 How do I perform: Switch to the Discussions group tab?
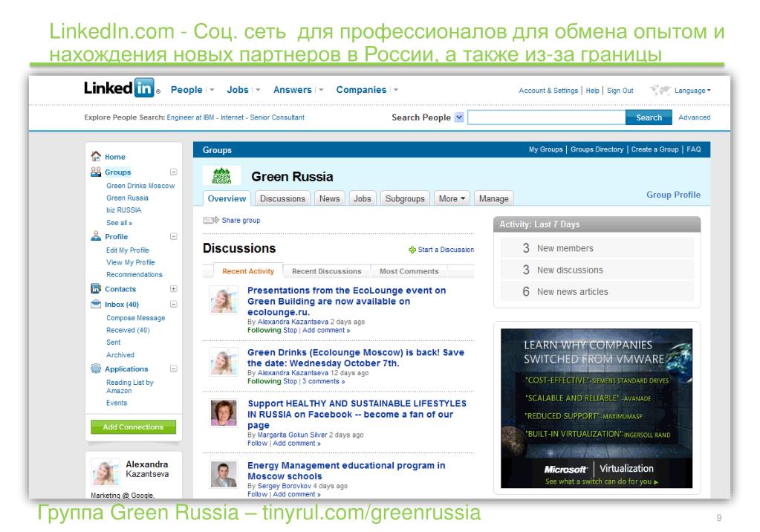282,198
